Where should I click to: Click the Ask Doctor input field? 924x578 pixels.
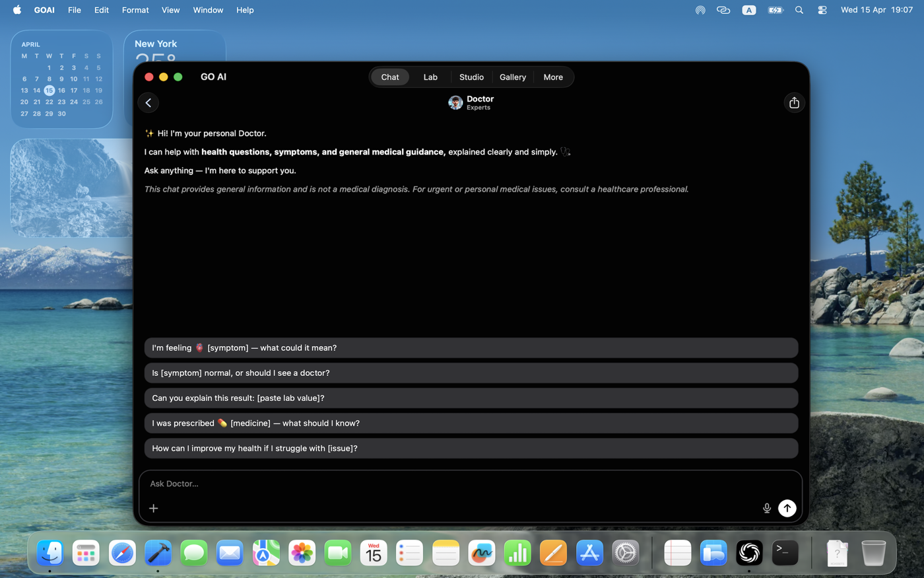coord(396,484)
